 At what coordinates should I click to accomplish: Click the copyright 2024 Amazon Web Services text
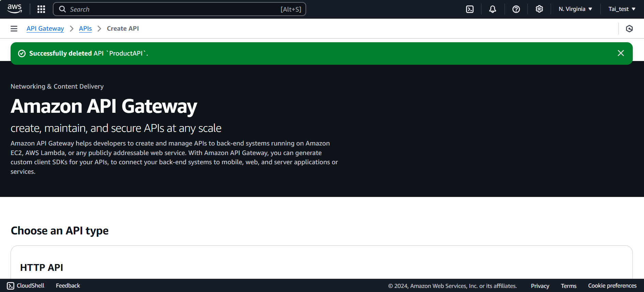tap(452, 286)
